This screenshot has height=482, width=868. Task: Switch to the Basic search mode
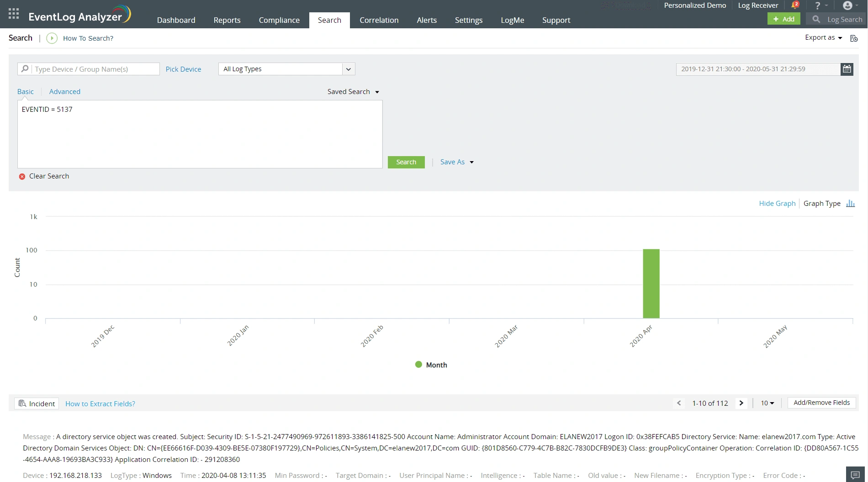click(26, 92)
